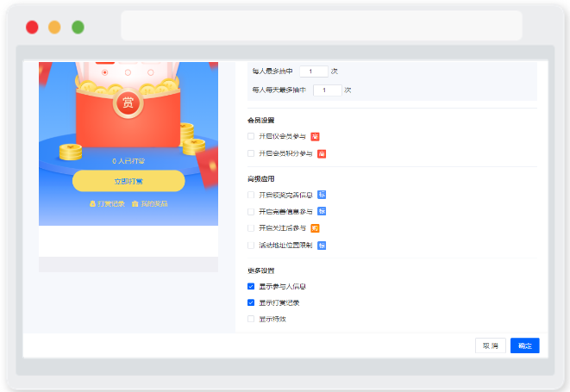
Task: Click the orange badge beside 开启关注后参与
Action: tap(315, 228)
